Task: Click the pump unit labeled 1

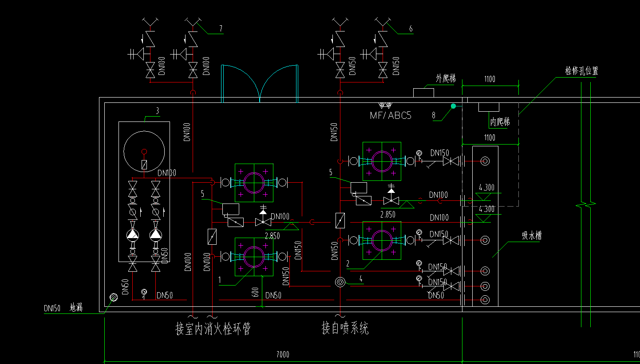Action: tap(254, 256)
